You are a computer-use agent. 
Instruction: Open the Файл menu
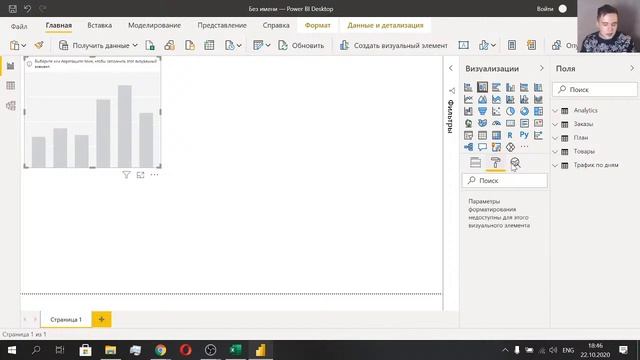[19, 26]
